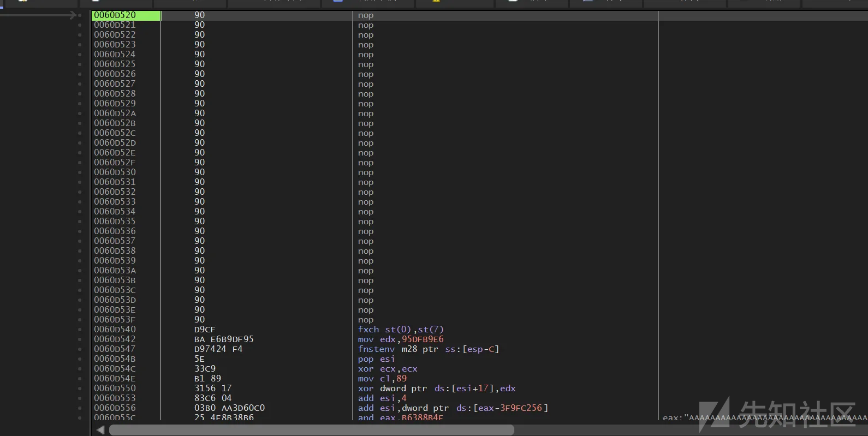Click the nop instruction at 0060D53A
This screenshot has height=436, width=868.
(x=366, y=271)
